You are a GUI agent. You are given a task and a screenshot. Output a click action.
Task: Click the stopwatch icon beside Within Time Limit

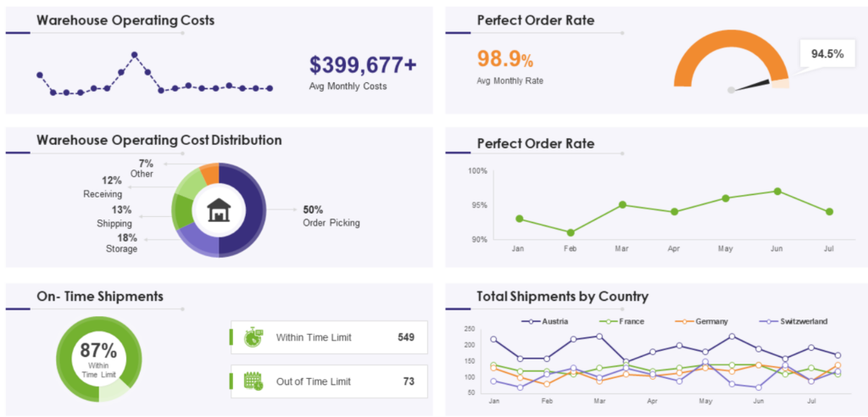(253, 336)
